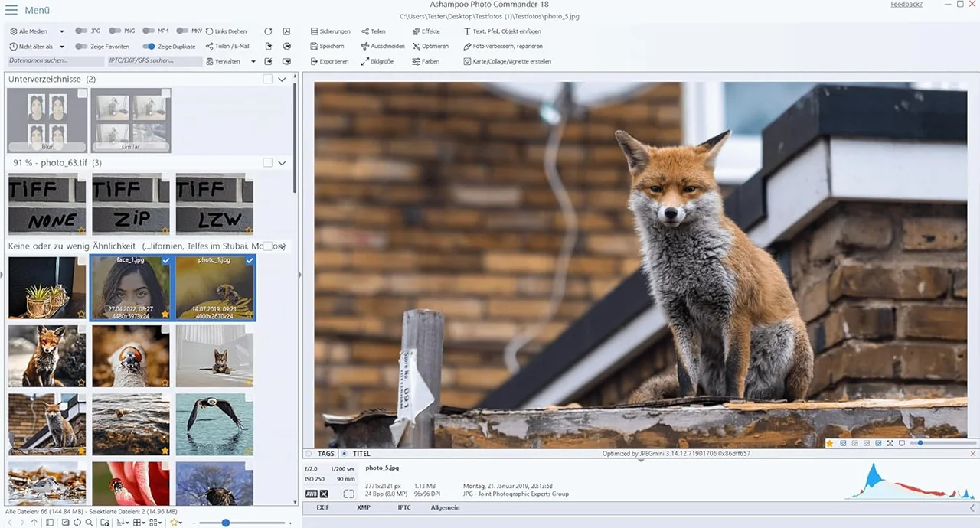The height and width of the screenshot is (528, 980).
Task: Open Karte/Collage/Vignette erstellen tool
Action: pyautogui.click(x=507, y=61)
